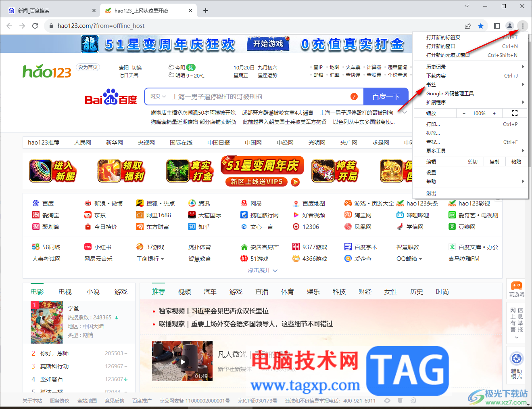
Task: Click the fullscreen icon in zoom row
Action: [515, 113]
